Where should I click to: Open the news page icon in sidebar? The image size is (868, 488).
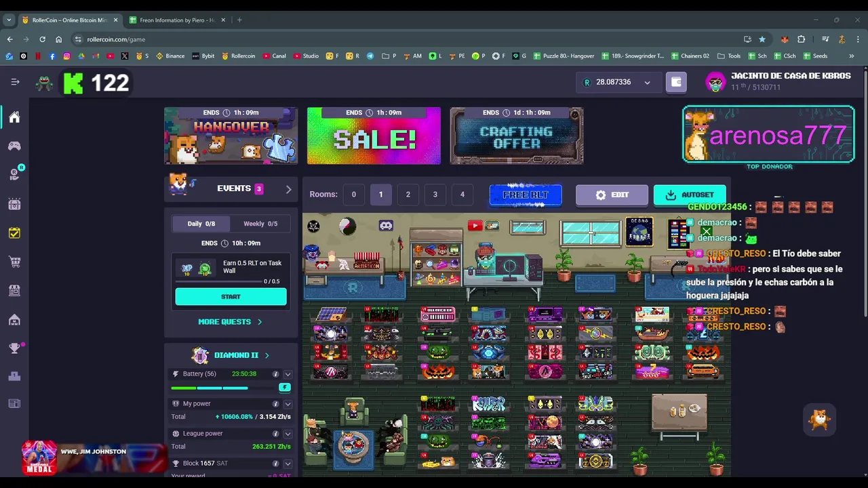(x=14, y=404)
